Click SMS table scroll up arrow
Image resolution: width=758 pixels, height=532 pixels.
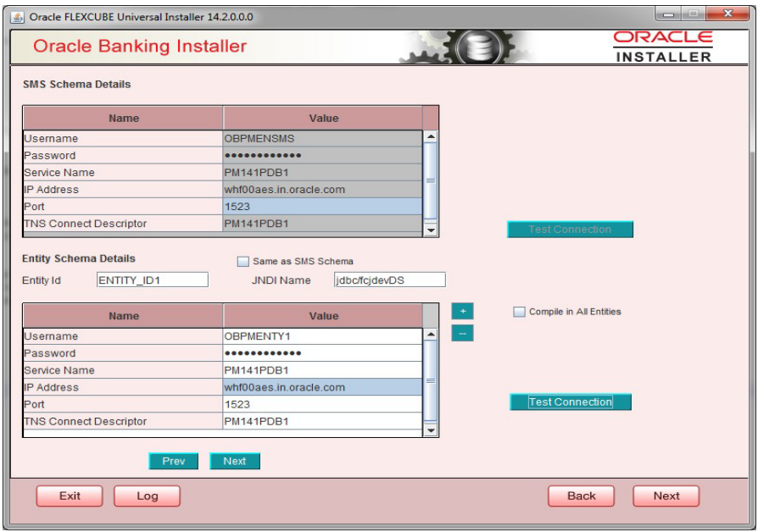click(x=430, y=136)
